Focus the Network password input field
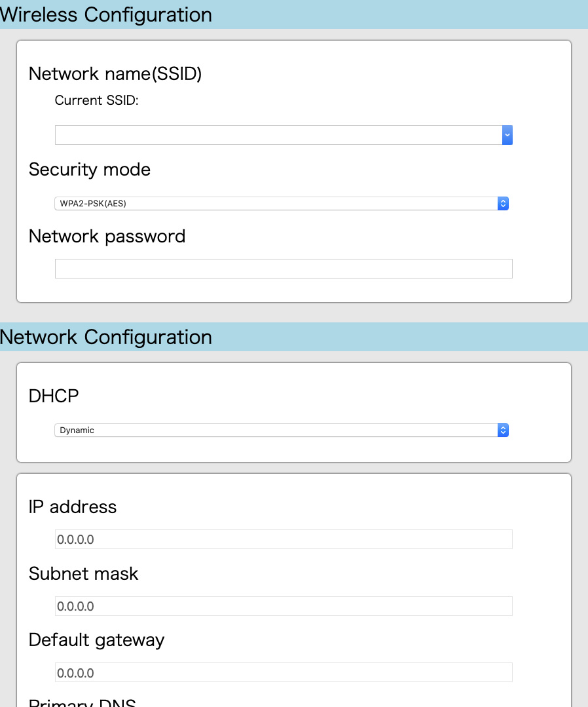 click(x=284, y=269)
